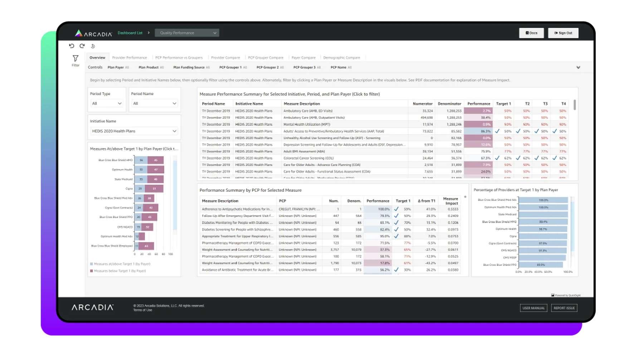Switch to PCP Grouper Compare tab
The width and height of the screenshot is (644, 349).
(x=265, y=58)
